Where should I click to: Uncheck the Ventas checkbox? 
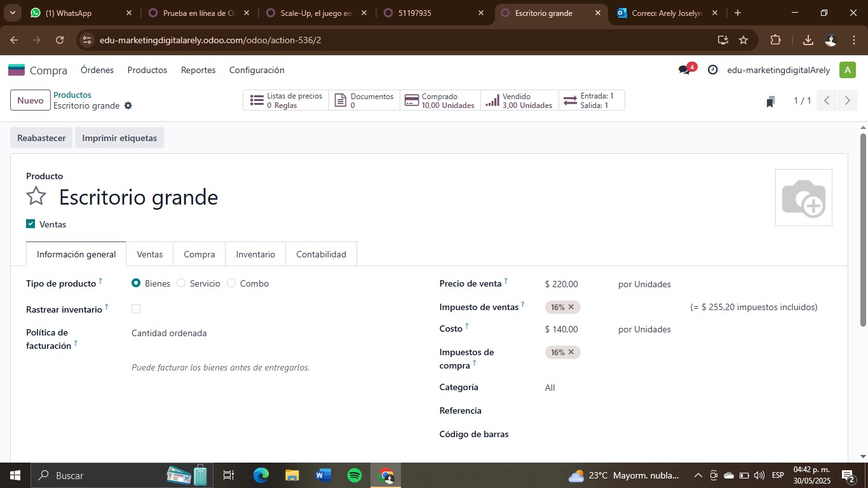[x=31, y=224]
